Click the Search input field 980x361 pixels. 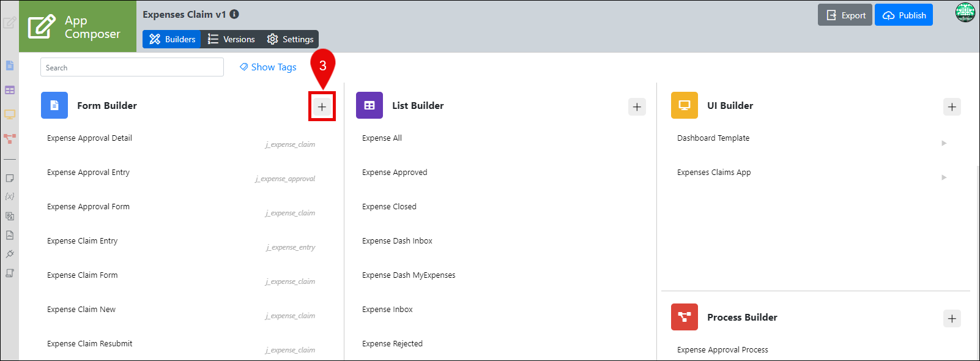pyautogui.click(x=132, y=67)
